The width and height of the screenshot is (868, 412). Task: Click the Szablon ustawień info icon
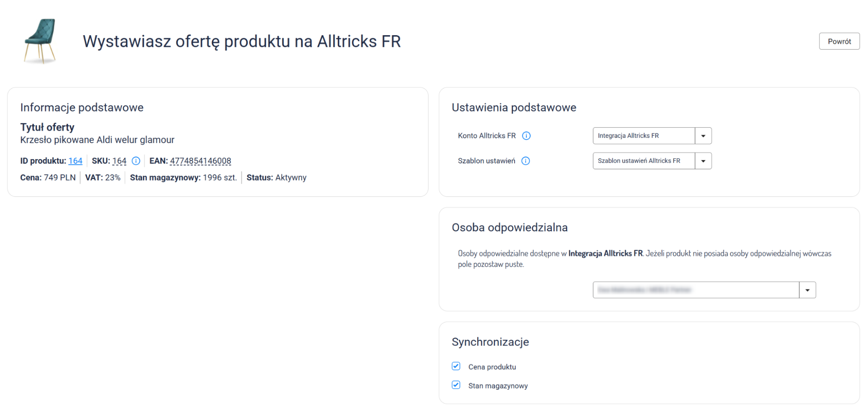525,161
